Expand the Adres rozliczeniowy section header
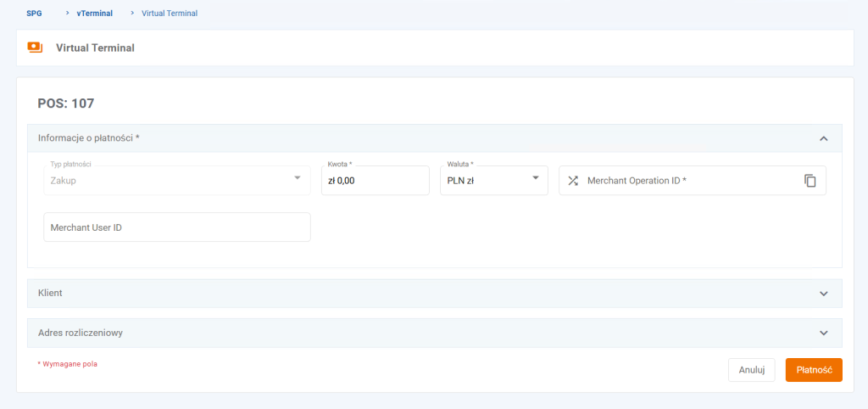 [424, 333]
